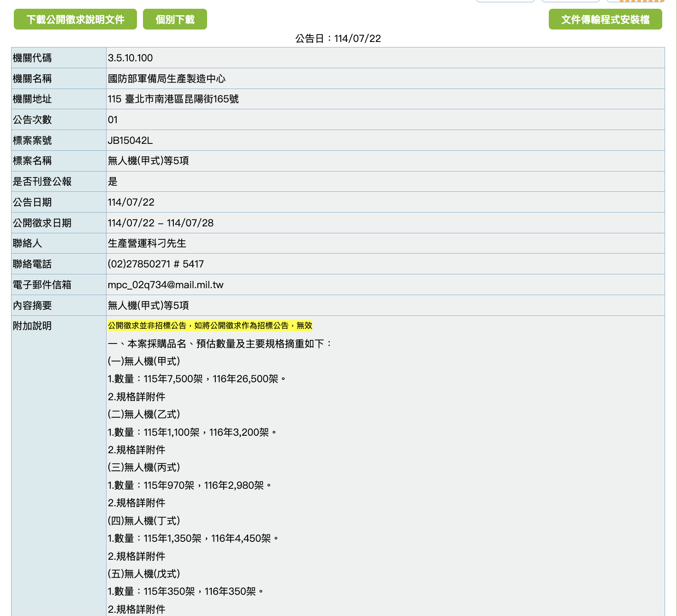Click the 標案案號 row label
The height and width of the screenshot is (616, 677).
click(x=32, y=141)
